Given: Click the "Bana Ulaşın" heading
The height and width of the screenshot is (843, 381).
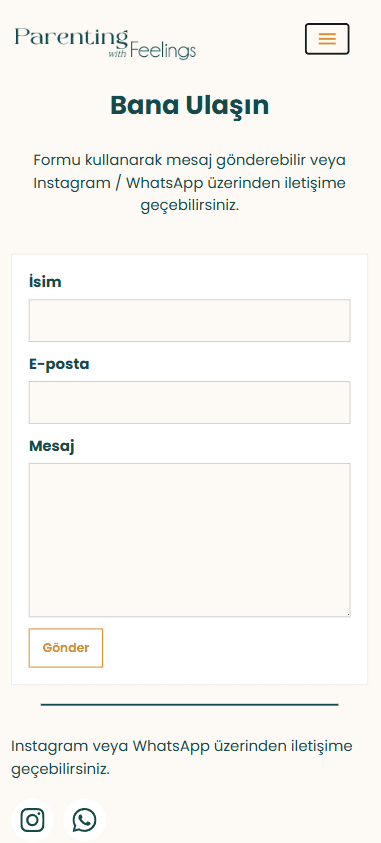Looking at the screenshot, I should [x=190, y=106].
